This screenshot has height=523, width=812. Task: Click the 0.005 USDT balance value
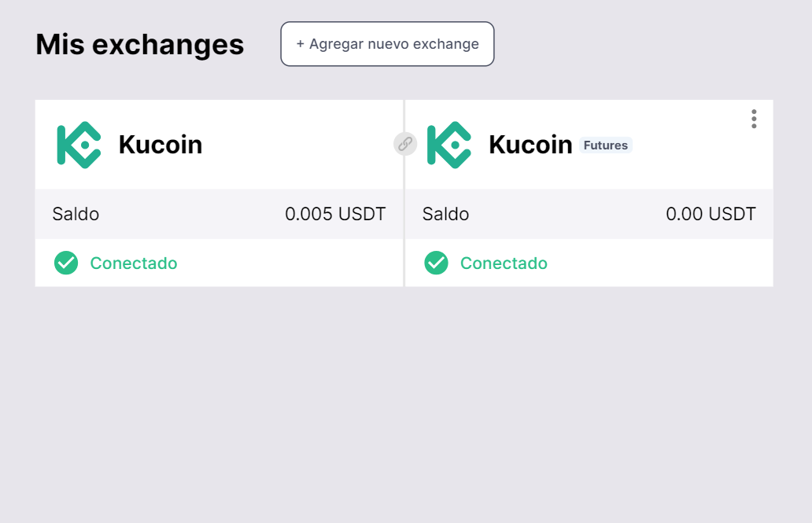[335, 214]
